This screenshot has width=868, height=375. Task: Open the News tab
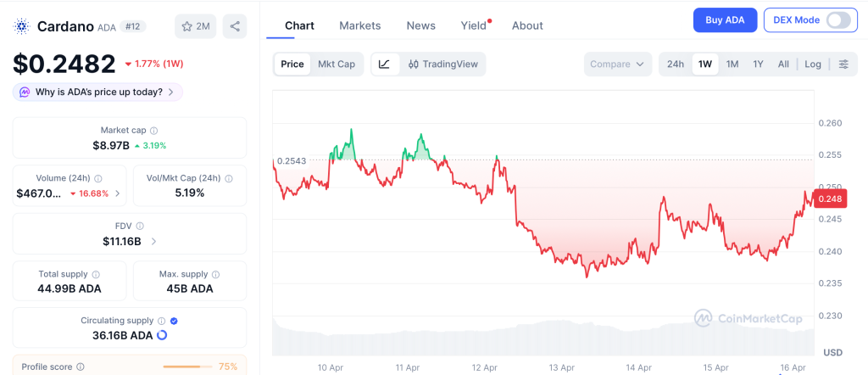420,25
